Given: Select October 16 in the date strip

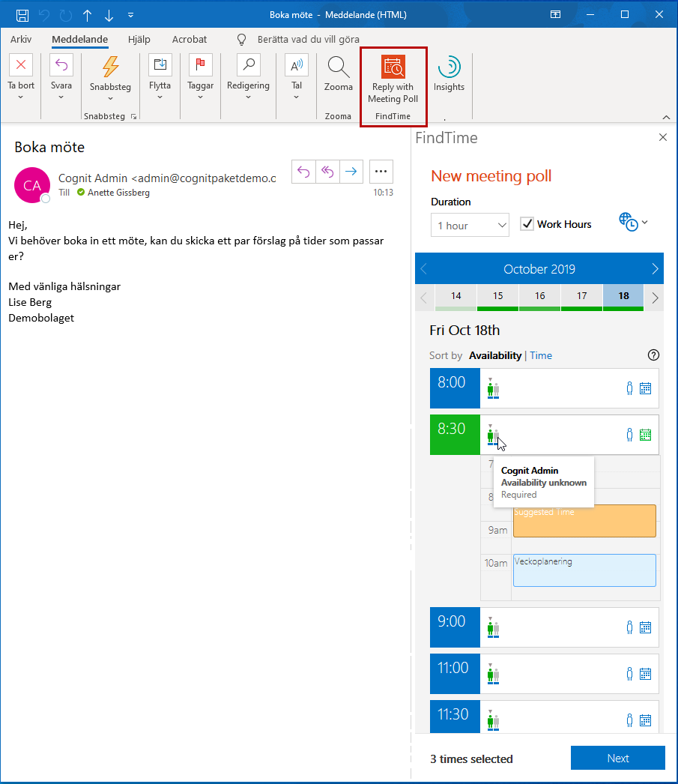Looking at the screenshot, I should 539,296.
